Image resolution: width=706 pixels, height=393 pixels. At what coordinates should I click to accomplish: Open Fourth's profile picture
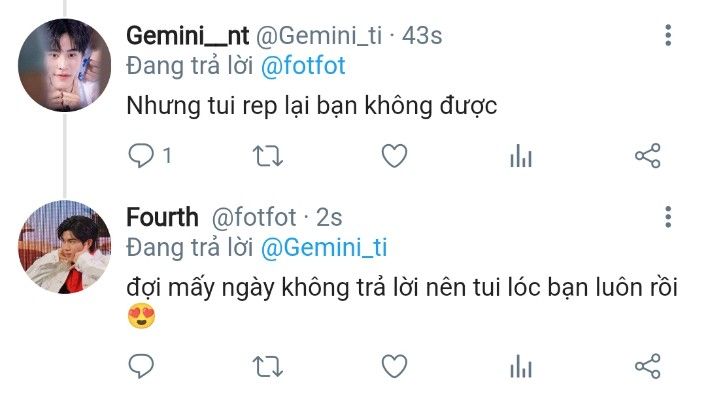64,247
